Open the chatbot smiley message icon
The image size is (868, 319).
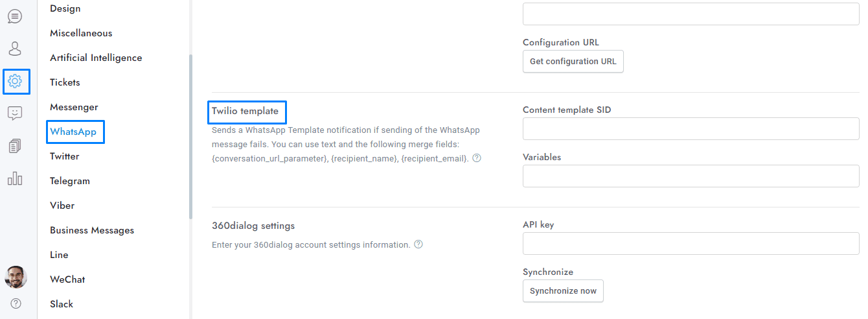pos(15,113)
